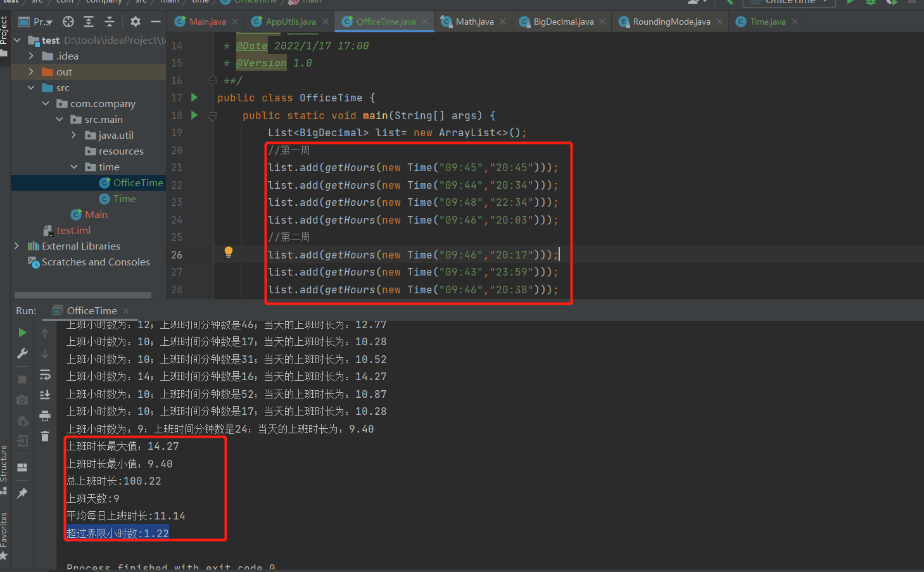This screenshot has height=572, width=924.
Task: Click the Restore Layout icon in Run panel
Action: (x=22, y=467)
